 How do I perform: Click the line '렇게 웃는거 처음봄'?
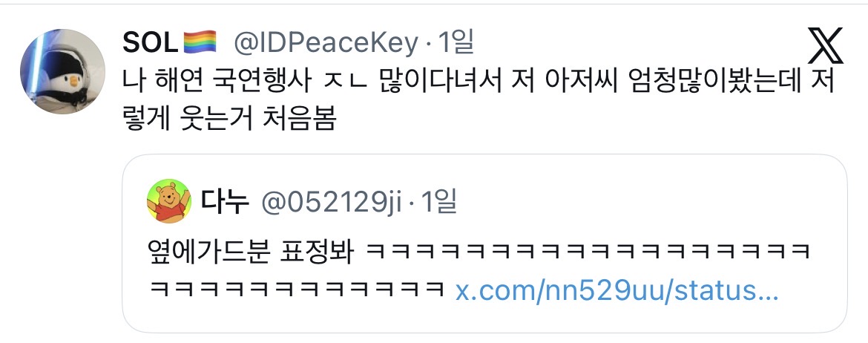(229, 120)
